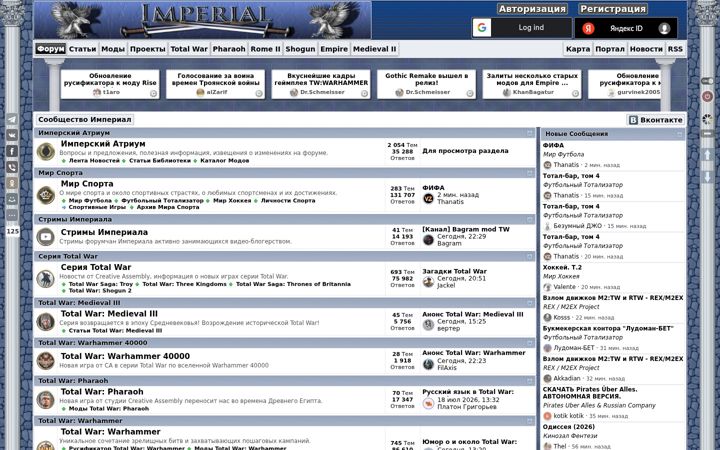The height and width of the screenshot is (450, 720).
Task: Jump to page top with up arrow
Action: [x=707, y=155]
